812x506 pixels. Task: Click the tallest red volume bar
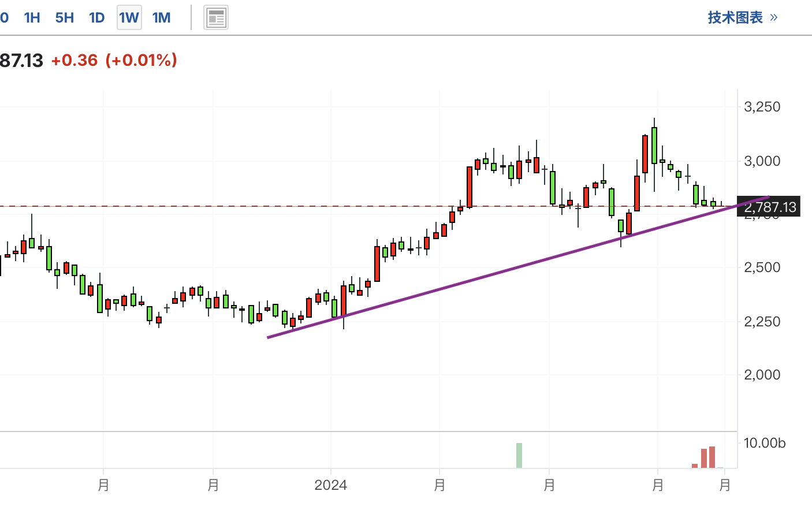(x=712, y=457)
